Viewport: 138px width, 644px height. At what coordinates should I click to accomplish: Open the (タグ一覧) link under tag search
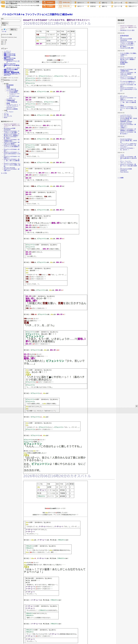[x=4, y=31]
